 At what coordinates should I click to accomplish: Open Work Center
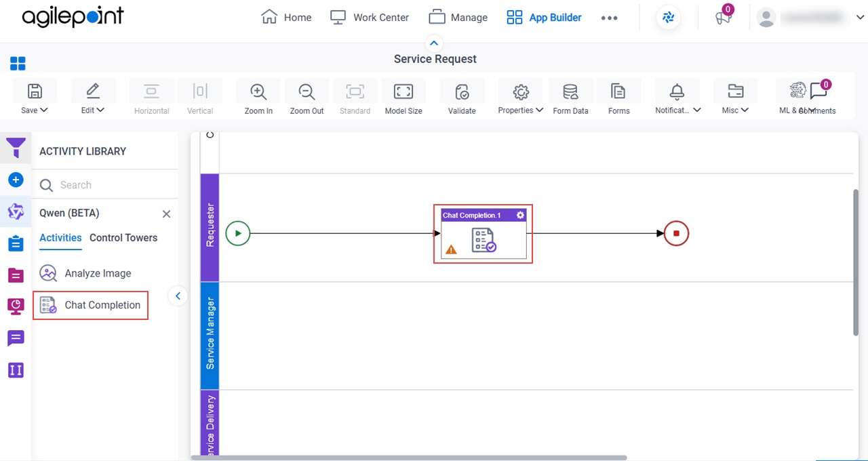click(x=370, y=18)
